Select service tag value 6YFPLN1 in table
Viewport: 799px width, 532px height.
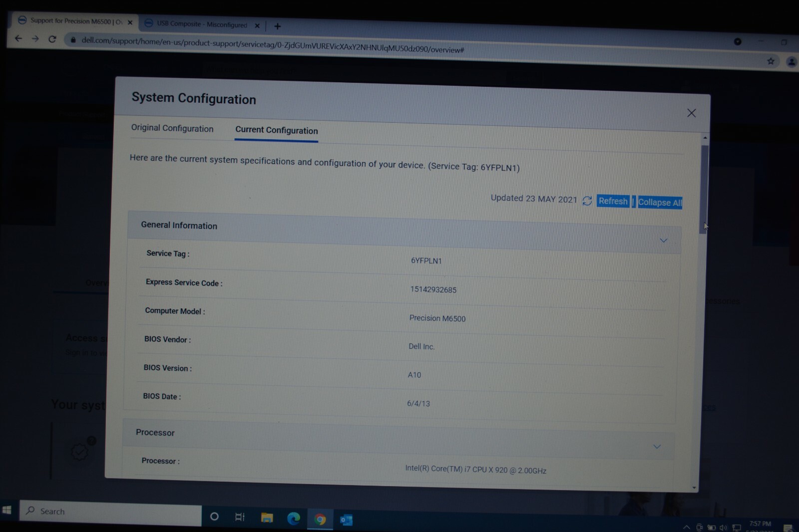coord(426,261)
